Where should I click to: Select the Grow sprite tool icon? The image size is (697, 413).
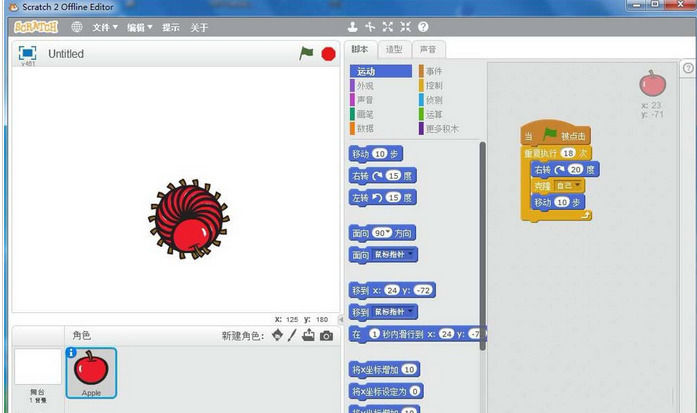click(x=388, y=27)
